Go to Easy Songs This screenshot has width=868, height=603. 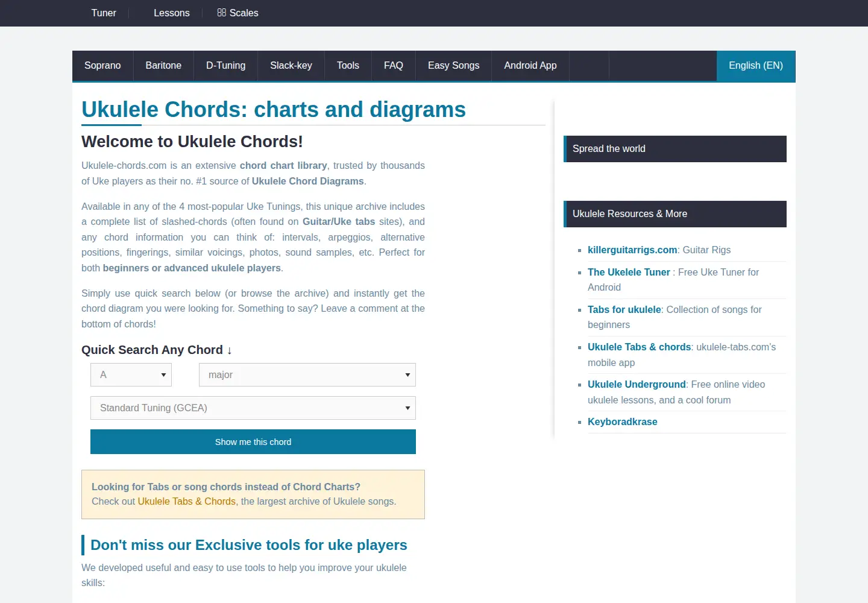click(x=454, y=66)
